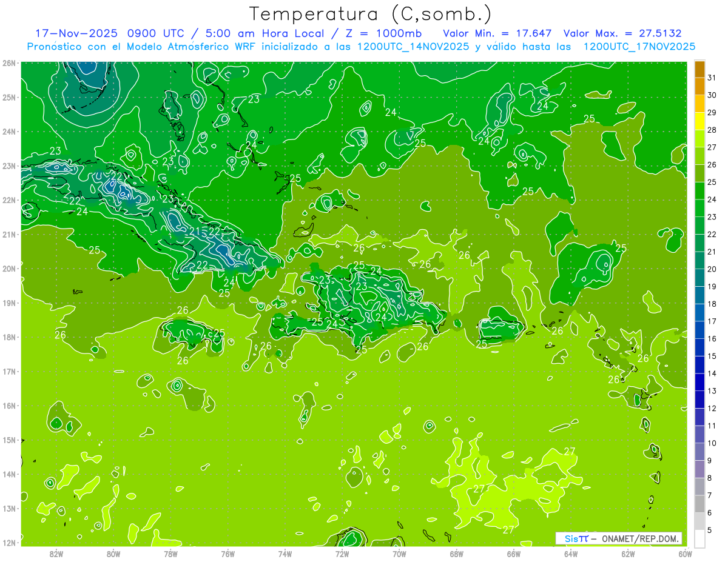Click the 24N latitude axis label
The width and height of the screenshot is (728, 562).
8,131
